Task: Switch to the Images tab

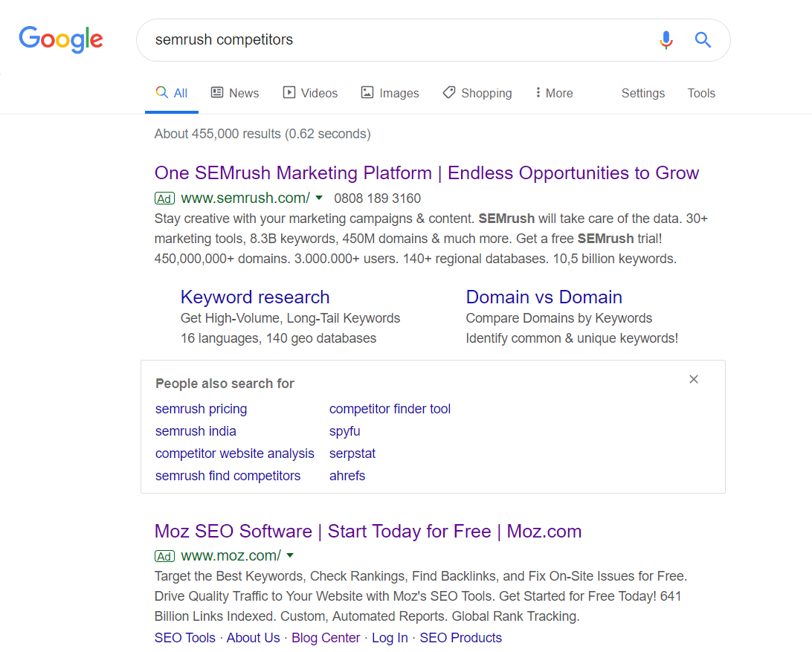Action: coord(390,93)
